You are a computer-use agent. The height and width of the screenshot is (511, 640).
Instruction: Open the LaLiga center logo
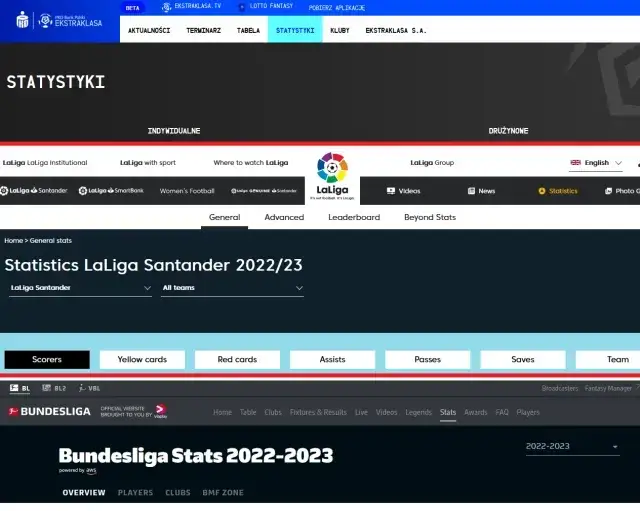click(332, 176)
